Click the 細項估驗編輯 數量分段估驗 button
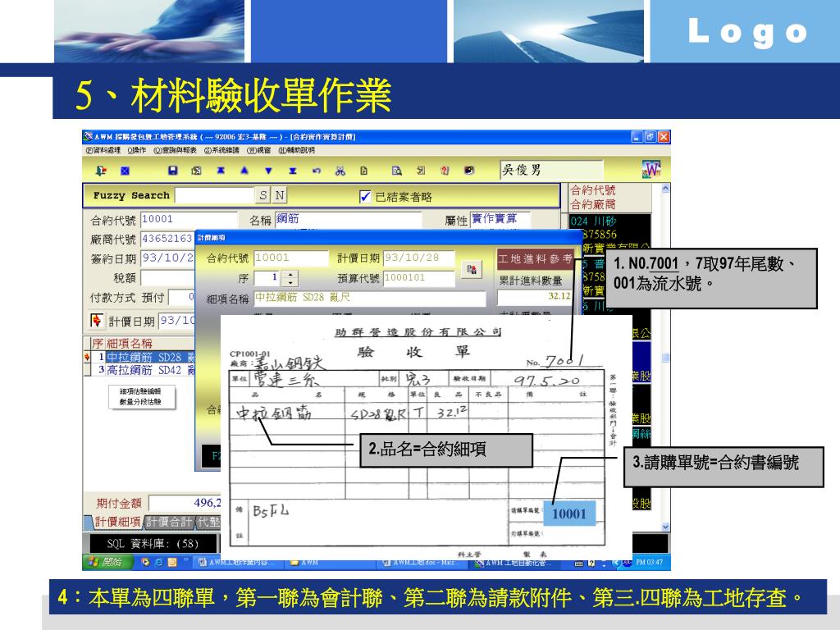The height and width of the screenshot is (630, 840). click(x=141, y=397)
